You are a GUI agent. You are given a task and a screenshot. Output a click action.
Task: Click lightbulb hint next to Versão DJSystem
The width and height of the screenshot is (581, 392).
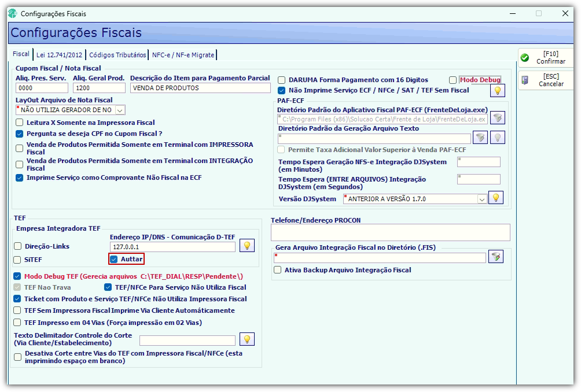tap(496, 198)
